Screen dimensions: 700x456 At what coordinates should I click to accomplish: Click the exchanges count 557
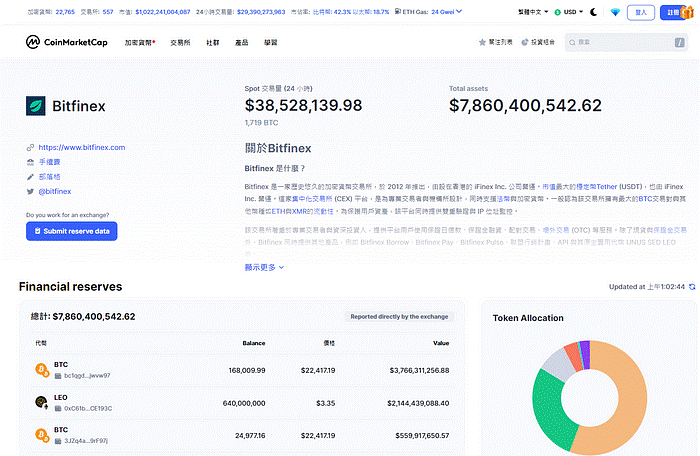(108, 12)
